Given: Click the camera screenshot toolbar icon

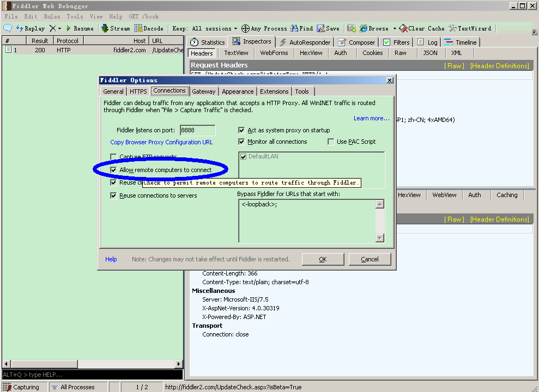Looking at the screenshot, I should (x=352, y=28).
